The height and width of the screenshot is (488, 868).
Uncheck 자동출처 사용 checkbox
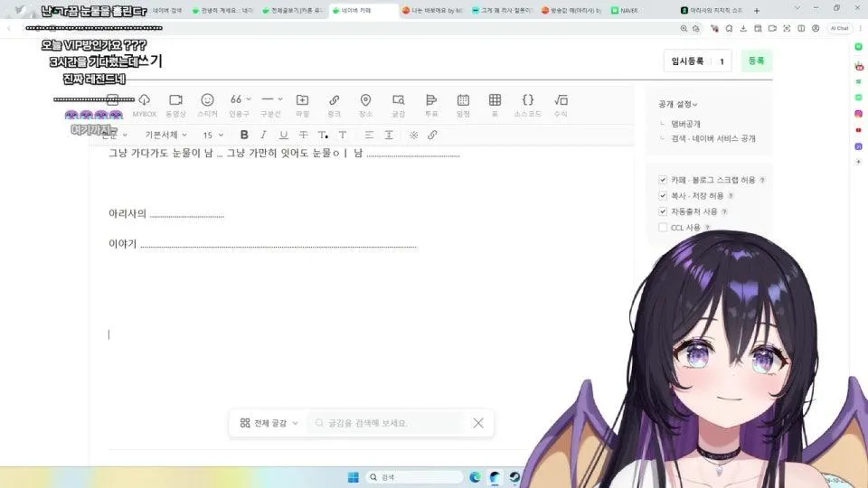point(663,211)
